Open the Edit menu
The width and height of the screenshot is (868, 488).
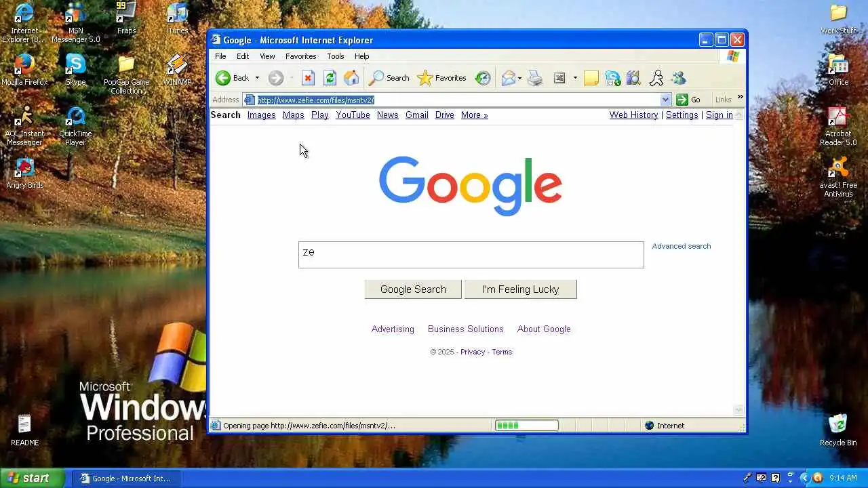coord(243,56)
